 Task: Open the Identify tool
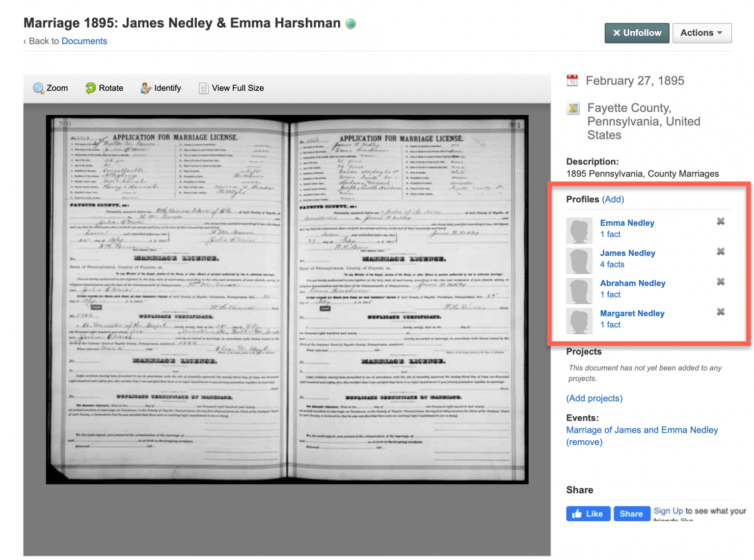coord(161,88)
